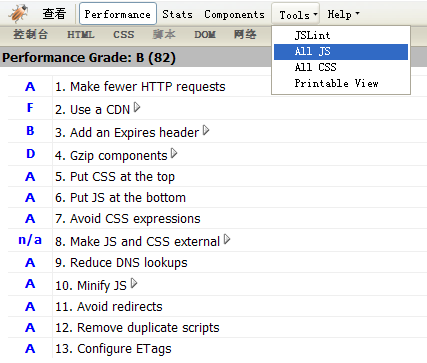This screenshot has height=363, width=427.
Task: Switch to the Components view
Action: point(234,14)
